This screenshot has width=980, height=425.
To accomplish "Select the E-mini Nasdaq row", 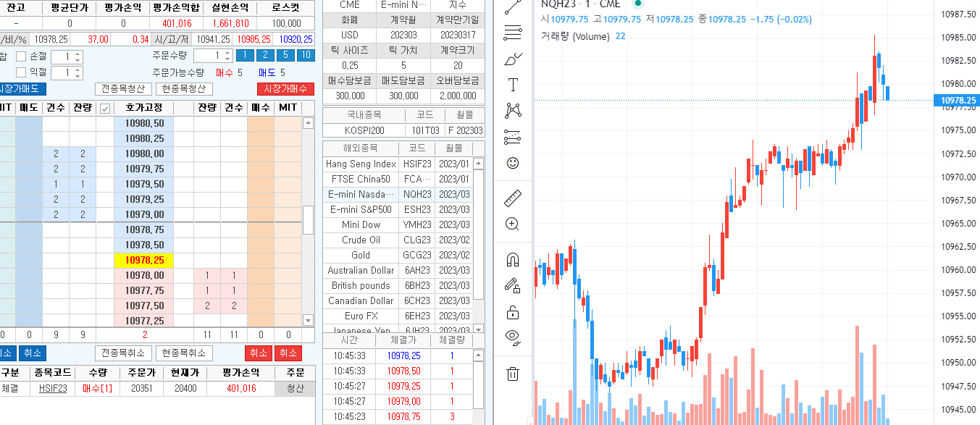I will [x=398, y=194].
